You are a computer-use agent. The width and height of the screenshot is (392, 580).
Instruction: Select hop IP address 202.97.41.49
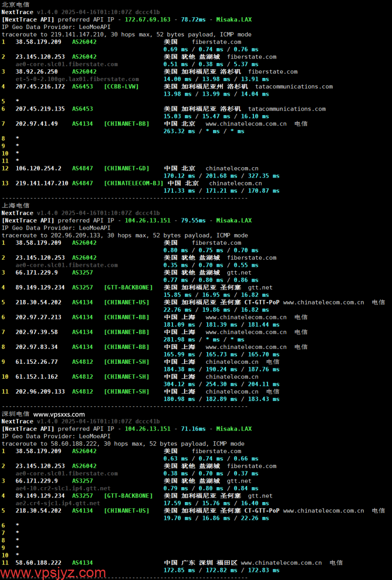tap(37, 124)
